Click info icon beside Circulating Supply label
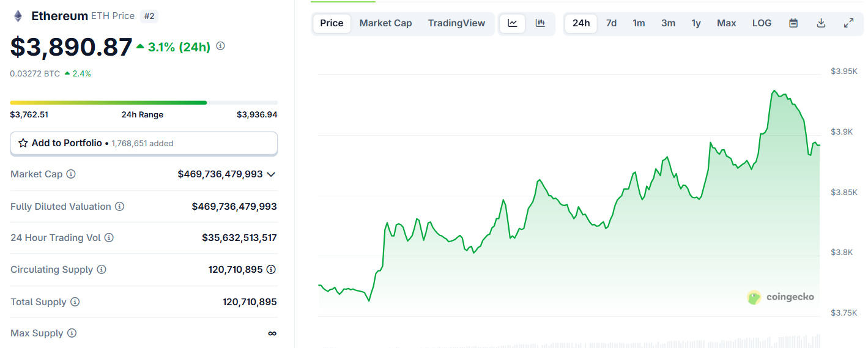Screen dimensions: 868x348 pyautogui.click(x=102, y=270)
